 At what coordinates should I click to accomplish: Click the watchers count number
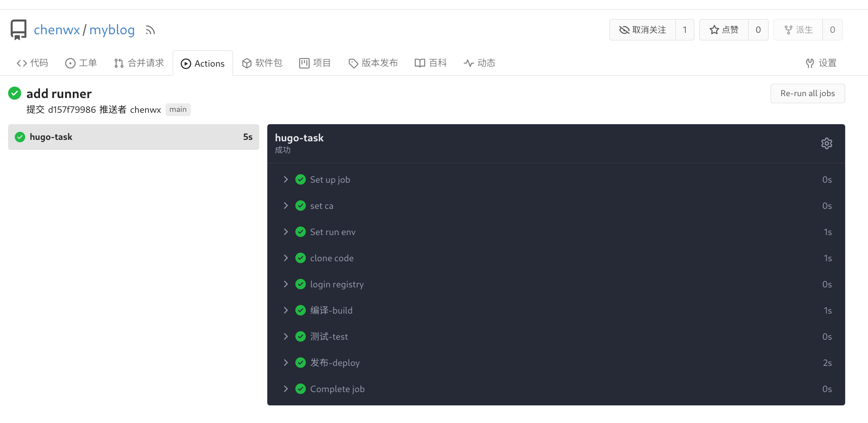684,30
